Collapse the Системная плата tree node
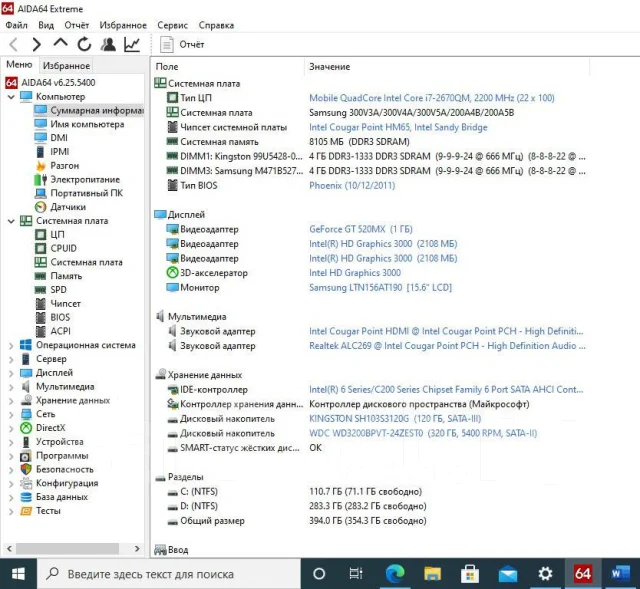The width and height of the screenshot is (640, 589). click(11, 221)
